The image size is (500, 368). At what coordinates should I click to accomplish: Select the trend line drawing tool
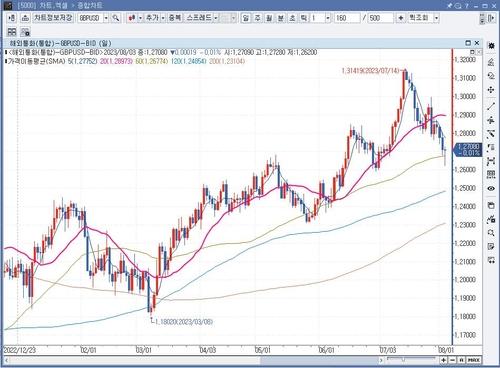(491, 106)
